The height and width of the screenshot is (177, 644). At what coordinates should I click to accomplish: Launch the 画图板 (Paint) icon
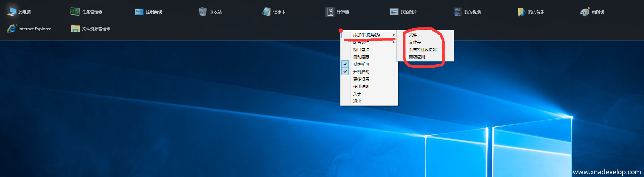(x=585, y=12)
